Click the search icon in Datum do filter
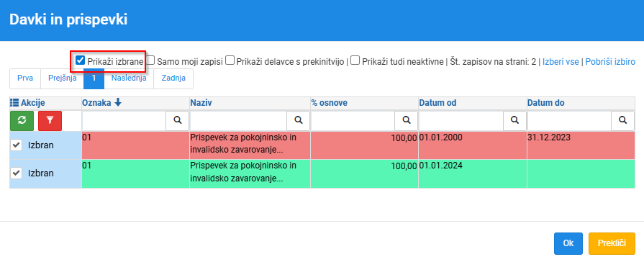644x262 pixels. click(x=623, y=120)
